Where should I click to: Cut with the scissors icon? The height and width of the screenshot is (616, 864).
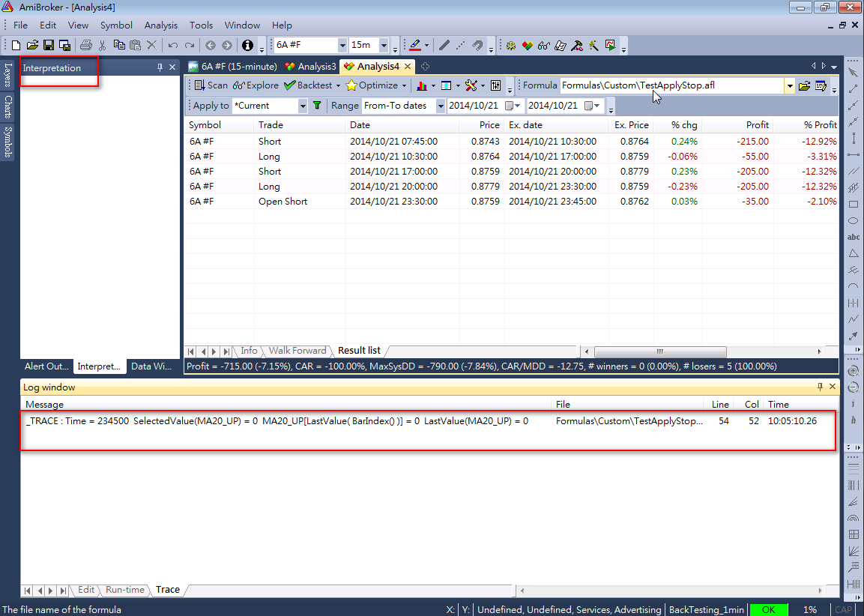pos(103,45)
